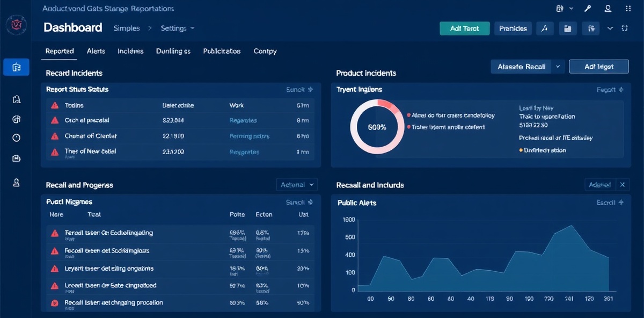This screenshot has width=644, height=318.
Task: Click the round red alert icon on last 'Recall Istren' row
Action: 54,303
